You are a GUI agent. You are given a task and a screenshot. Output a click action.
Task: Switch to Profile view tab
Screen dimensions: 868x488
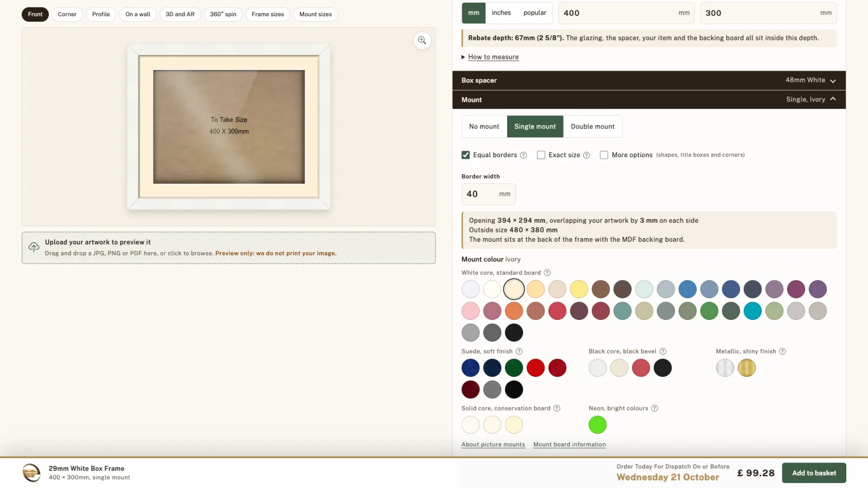(101, 14)
